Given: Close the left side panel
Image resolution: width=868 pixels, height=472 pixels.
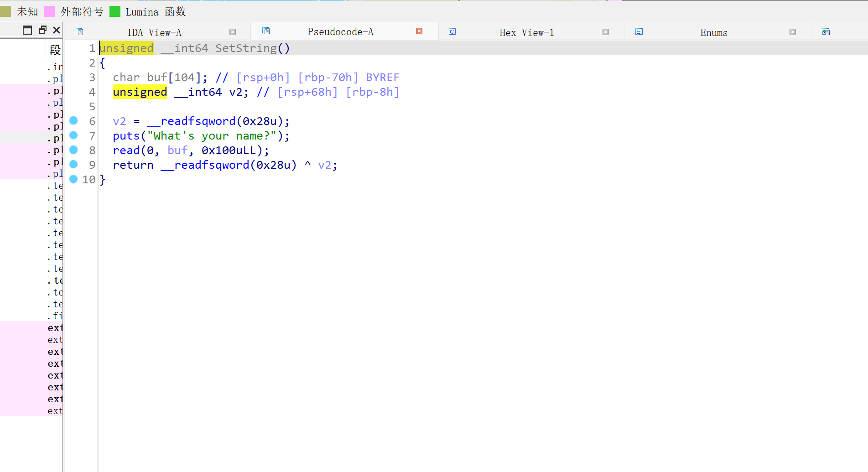Looking at the screenshot, I should click(x=57, y=30).
